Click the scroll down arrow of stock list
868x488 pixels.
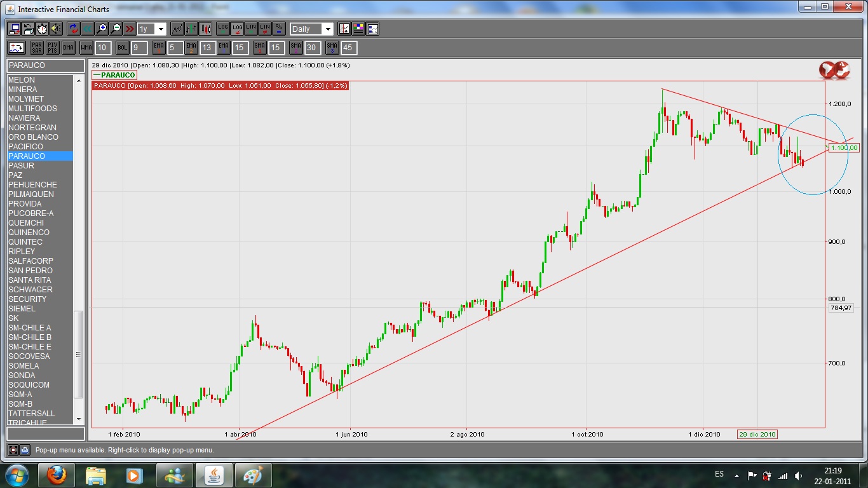79,419
